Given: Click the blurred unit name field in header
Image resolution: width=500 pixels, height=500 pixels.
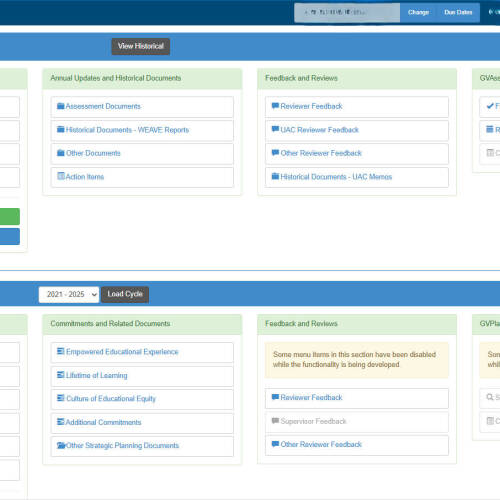Looking at the screenshot, I should 347,13.
